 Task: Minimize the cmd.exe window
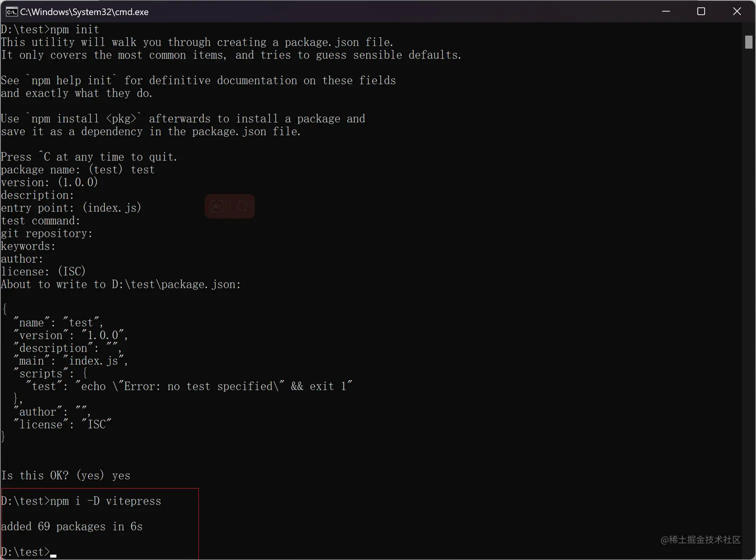click(x=666, y=11)
